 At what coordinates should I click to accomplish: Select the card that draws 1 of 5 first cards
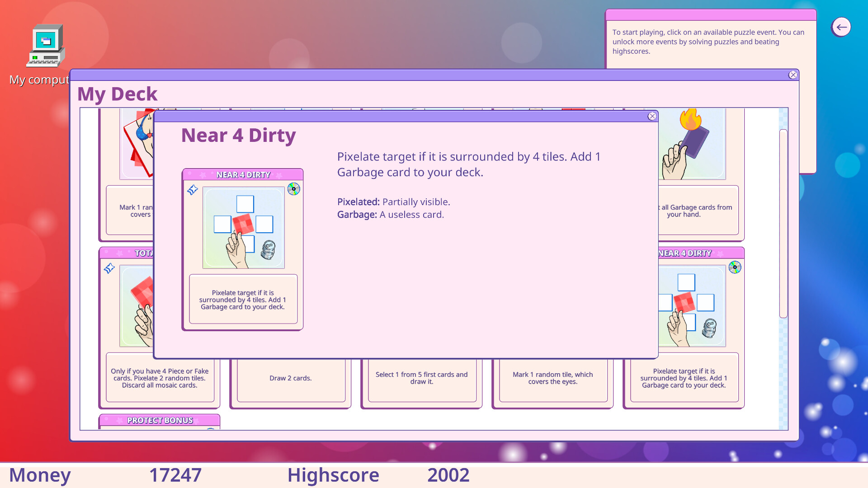[421, 378]
